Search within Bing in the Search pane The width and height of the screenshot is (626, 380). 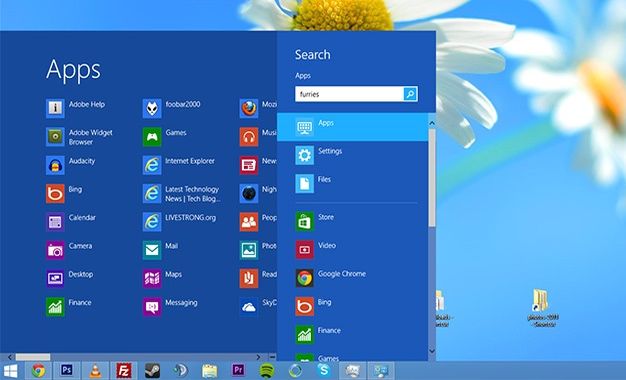(x=353, y=307)
